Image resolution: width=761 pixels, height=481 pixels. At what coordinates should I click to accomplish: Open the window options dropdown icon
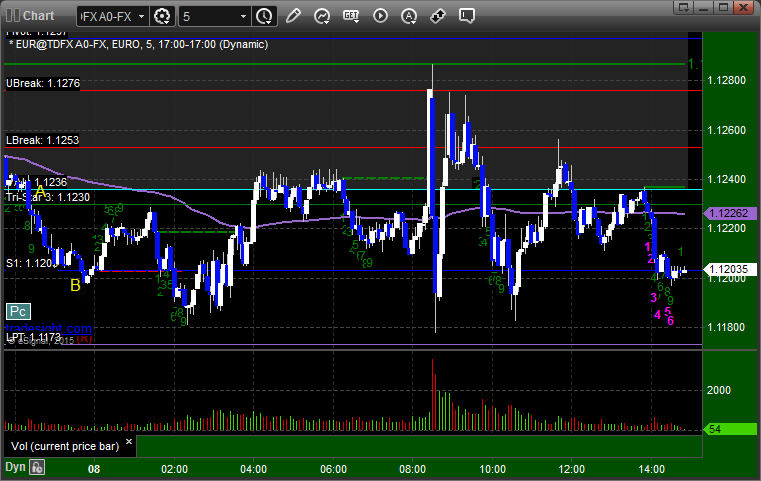683,7
